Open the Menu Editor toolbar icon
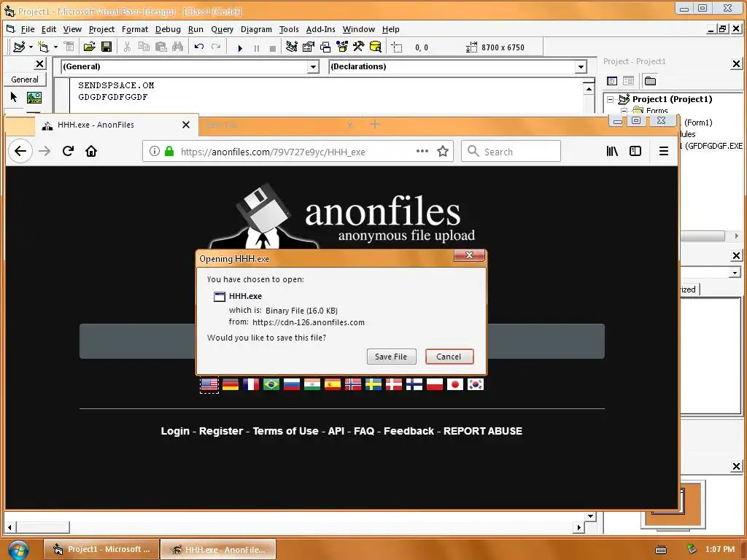 69,47
